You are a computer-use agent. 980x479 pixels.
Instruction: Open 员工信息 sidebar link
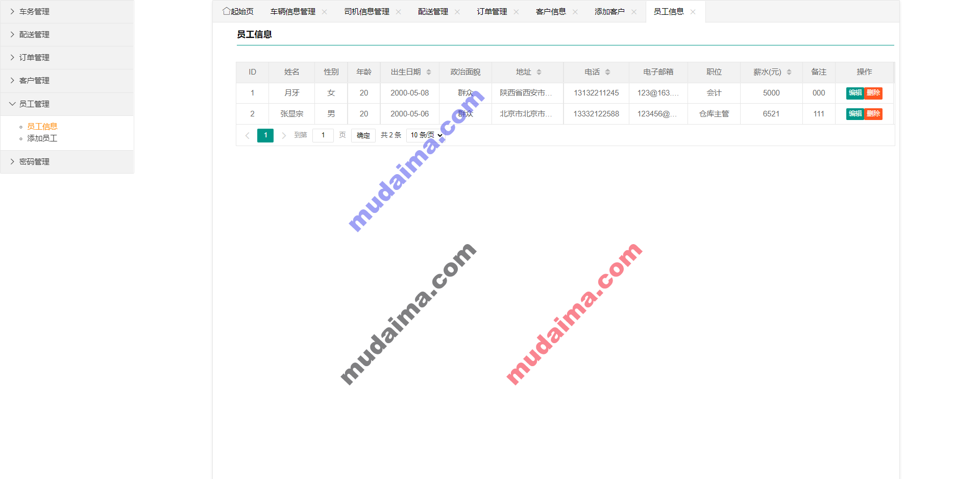tap(42, 127)
